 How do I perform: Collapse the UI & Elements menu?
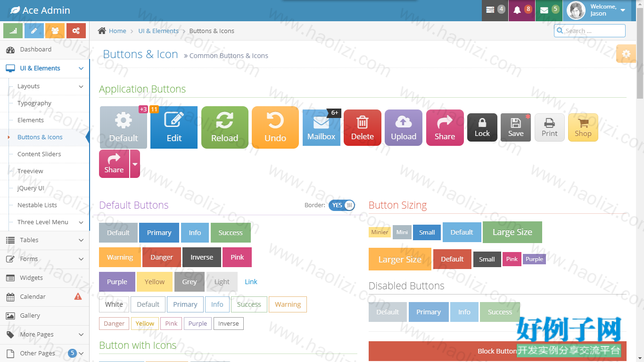point(45,68)
